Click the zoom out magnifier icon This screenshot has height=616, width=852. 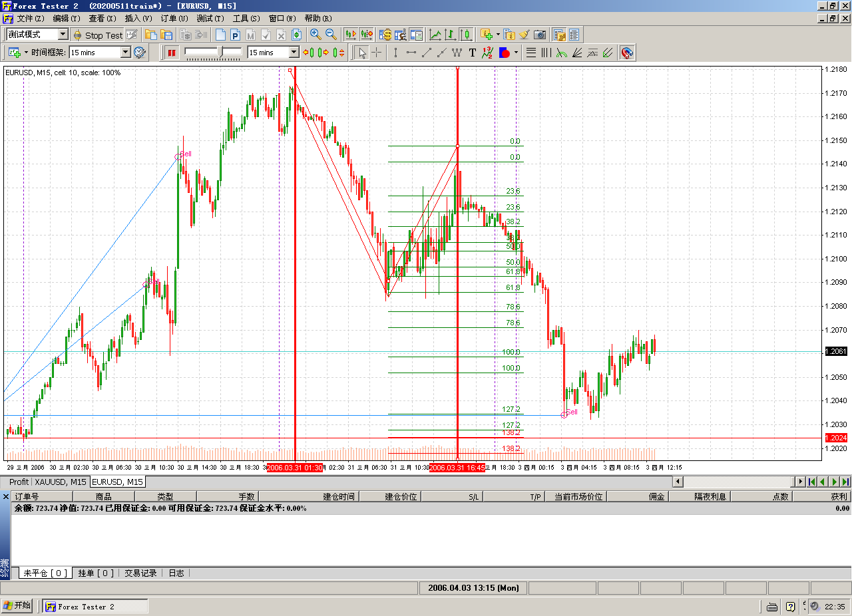pos(331,35)
